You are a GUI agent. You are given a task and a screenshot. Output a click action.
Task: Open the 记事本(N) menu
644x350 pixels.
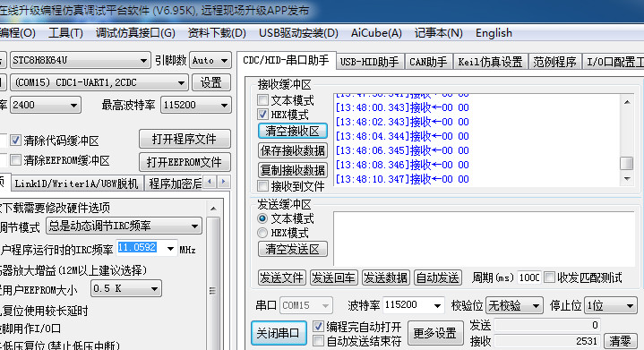pyautogui.click(x=438, y=33)
